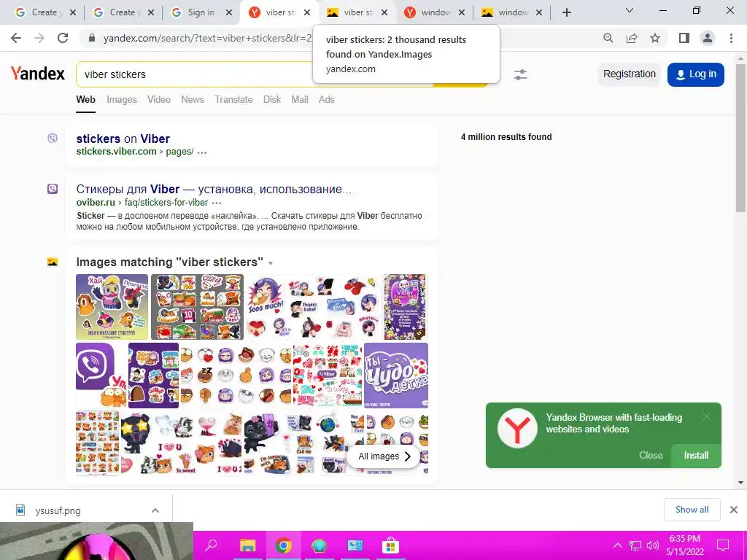The image size is (747, 560).
Task: Open the Disk service link
Action: tap(272, 99)
